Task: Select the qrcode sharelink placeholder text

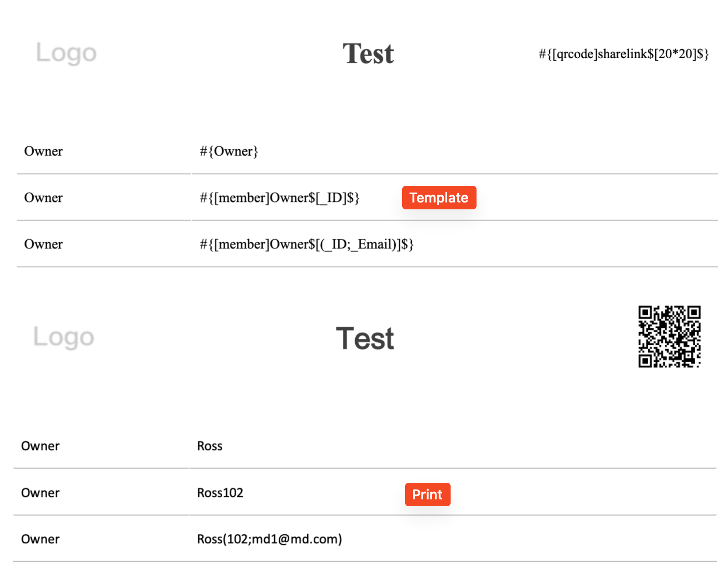Action: tap(623, 54)
